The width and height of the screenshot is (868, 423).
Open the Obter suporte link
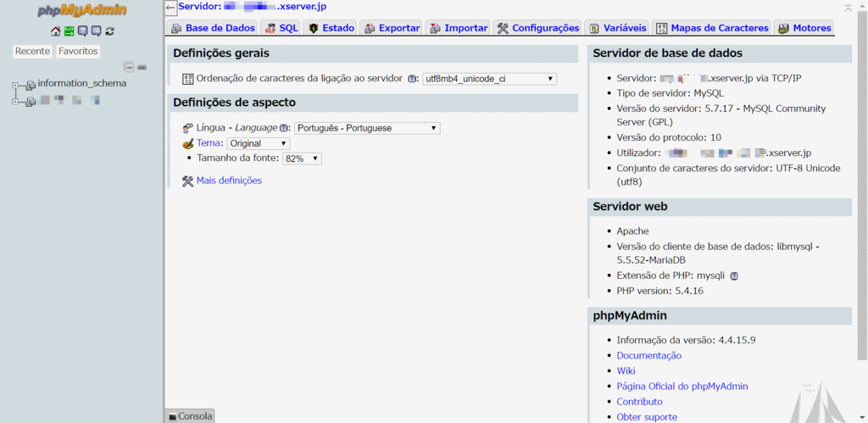[x=647, y=417]
